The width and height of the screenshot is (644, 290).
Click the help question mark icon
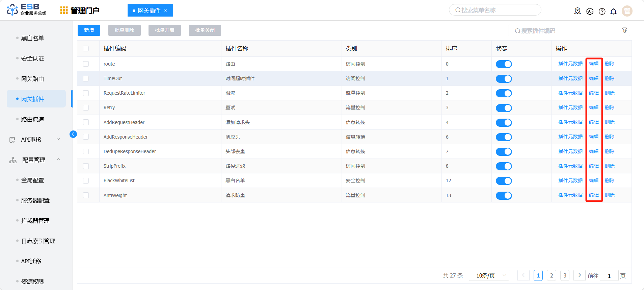tap(602, 11)
